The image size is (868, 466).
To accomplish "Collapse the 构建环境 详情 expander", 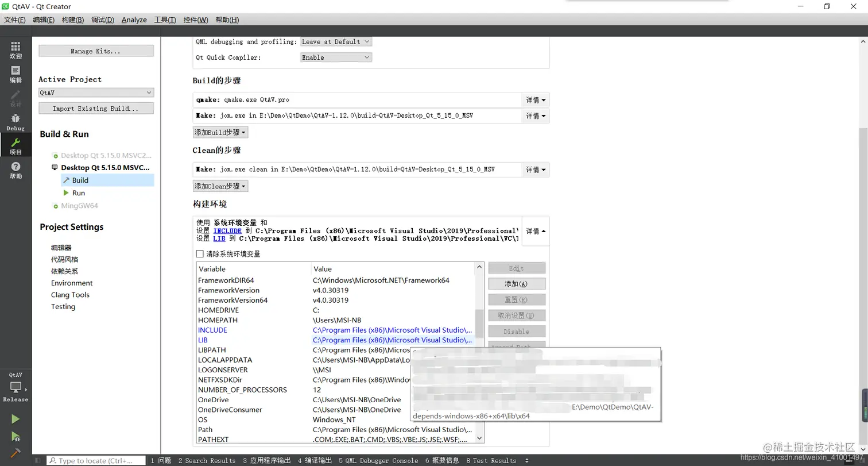I will (x=536, y=231).
